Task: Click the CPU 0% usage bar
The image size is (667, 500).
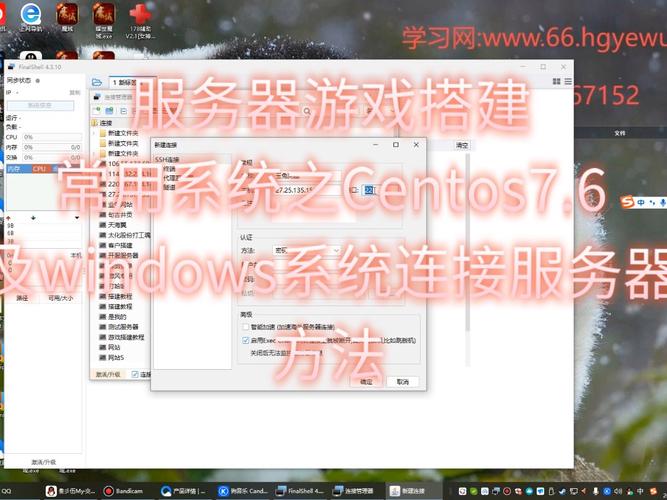Action: coord(52,137)
